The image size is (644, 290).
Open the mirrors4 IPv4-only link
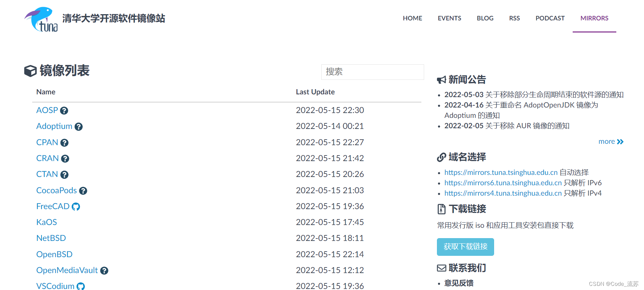click(x=503, y=193)
